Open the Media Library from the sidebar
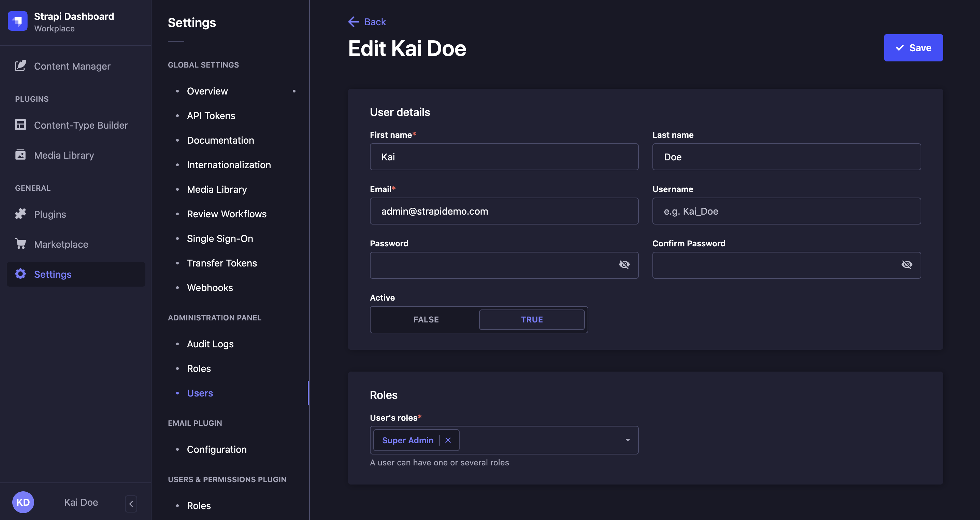 click(x=63, y=155)
